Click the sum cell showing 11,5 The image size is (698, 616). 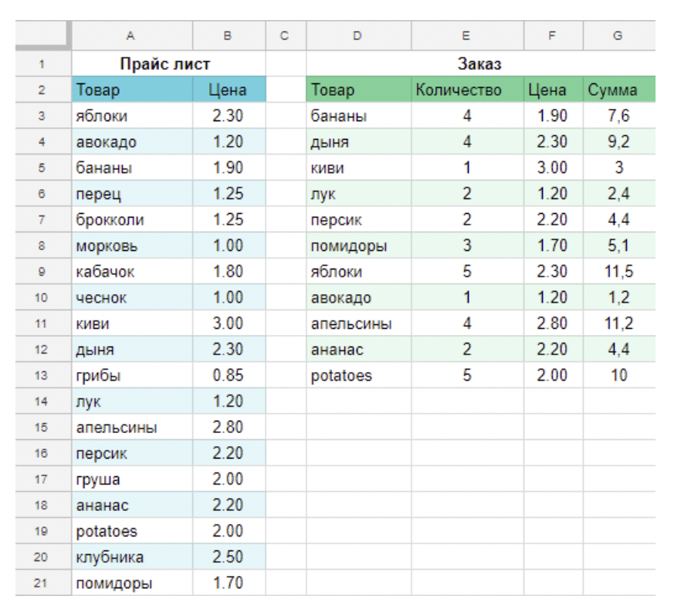coord(618,272)
